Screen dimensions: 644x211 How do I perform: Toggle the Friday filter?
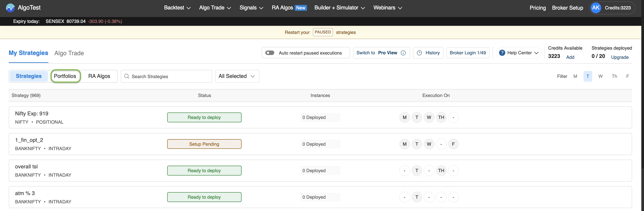click(x=627, y=76)
